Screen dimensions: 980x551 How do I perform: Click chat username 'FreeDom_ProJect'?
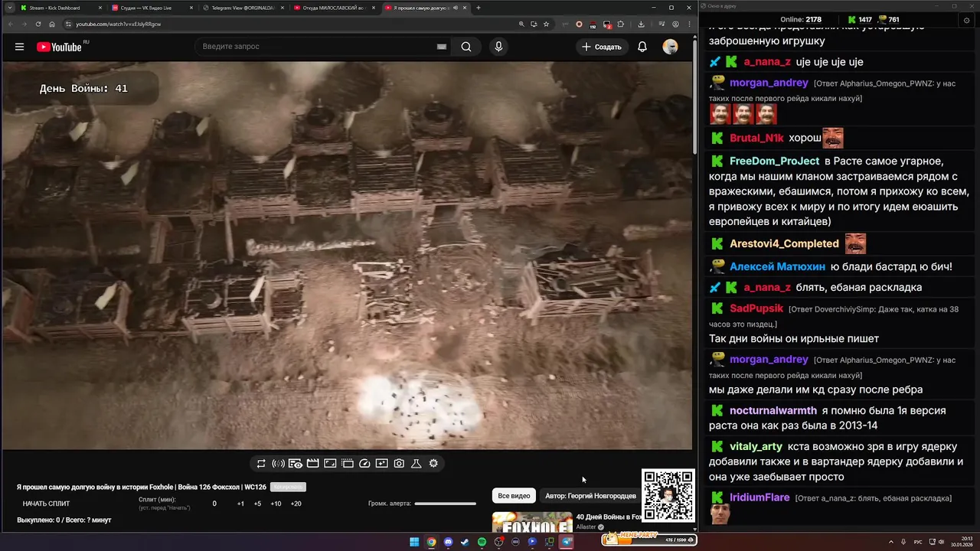click(x=774, y=161)
